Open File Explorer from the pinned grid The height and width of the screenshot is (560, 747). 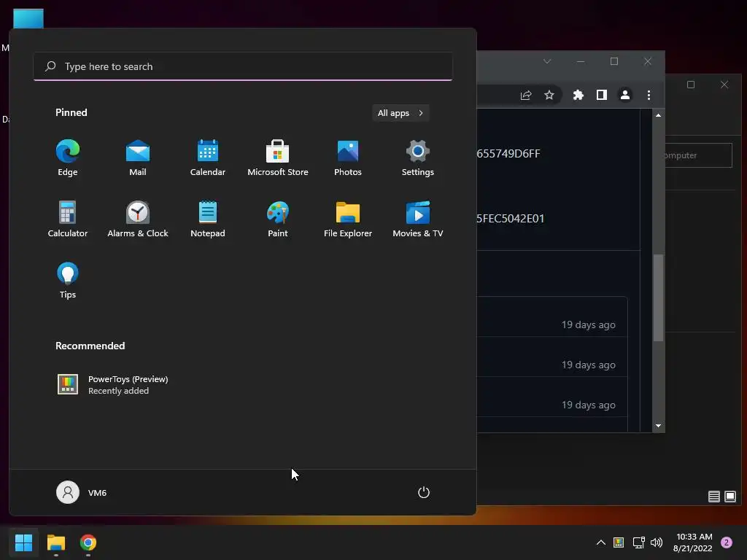[x=348, y=219]
